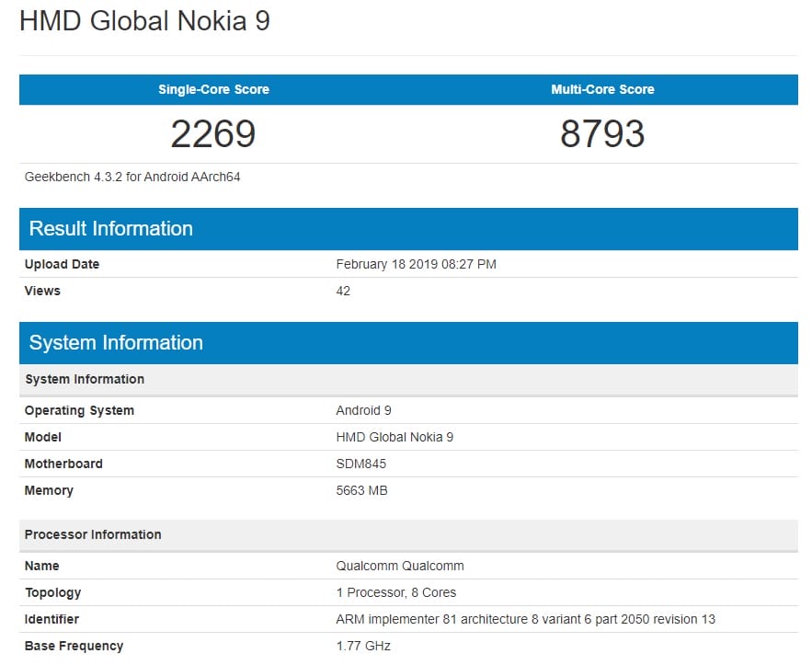
Task: Click the 1 Processor, 8 Cores topology value
Action: pyautogui.click(x=395, y=592)
